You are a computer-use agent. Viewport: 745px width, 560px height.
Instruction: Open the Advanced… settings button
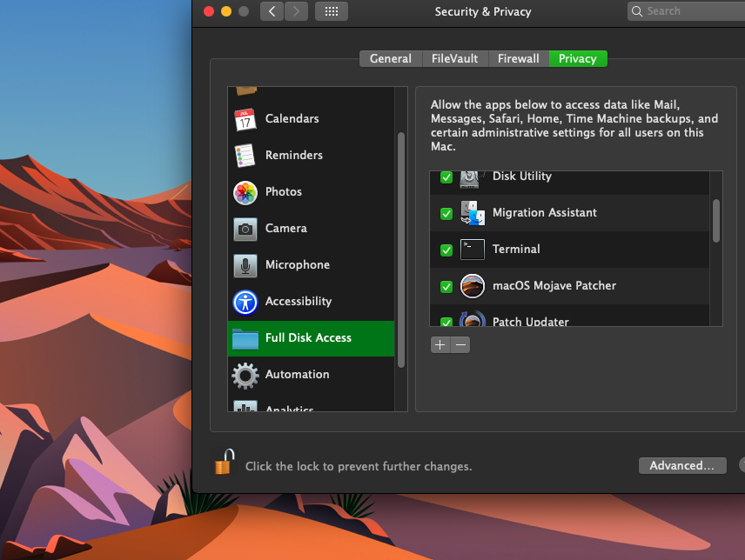[x=681, y=465]
